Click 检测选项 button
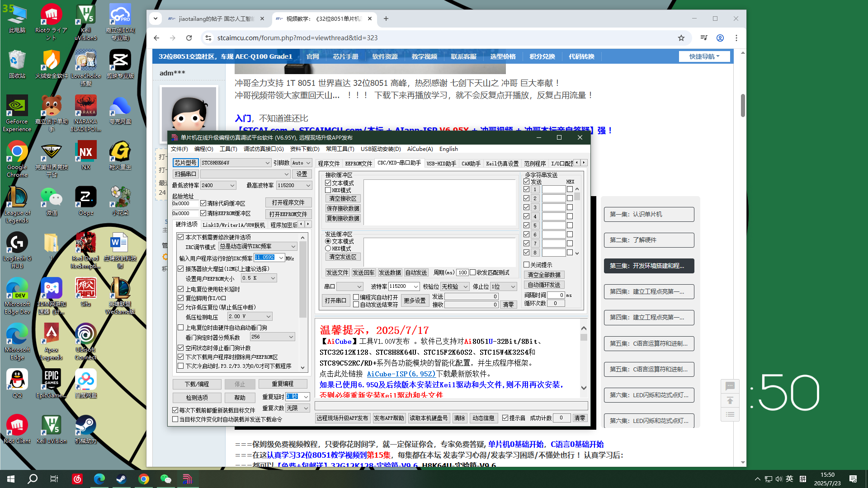The height and width of the screenshot is (488, 868). 197,398
